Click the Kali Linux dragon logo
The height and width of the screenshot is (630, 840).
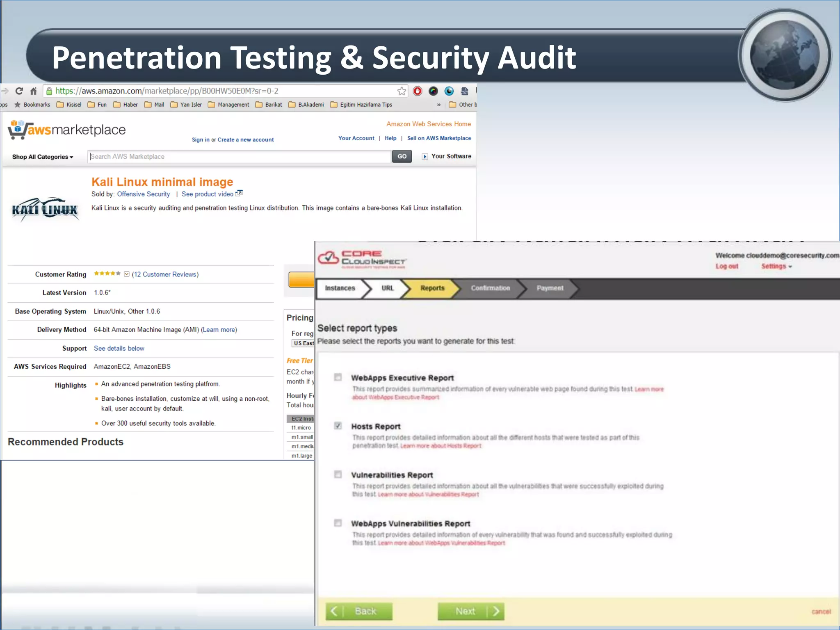click(45, 210)
